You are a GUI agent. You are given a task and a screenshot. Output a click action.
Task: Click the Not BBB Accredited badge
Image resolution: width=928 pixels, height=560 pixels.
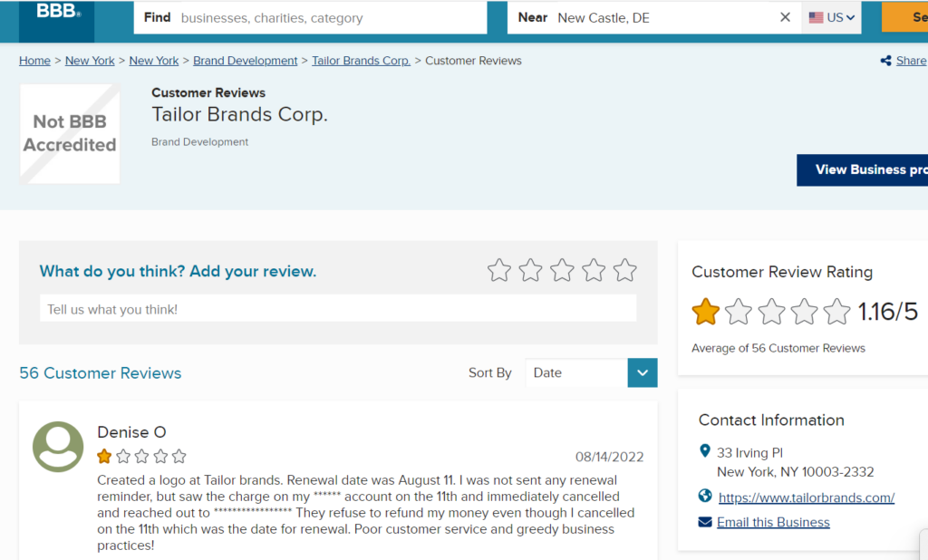(70, 134)
